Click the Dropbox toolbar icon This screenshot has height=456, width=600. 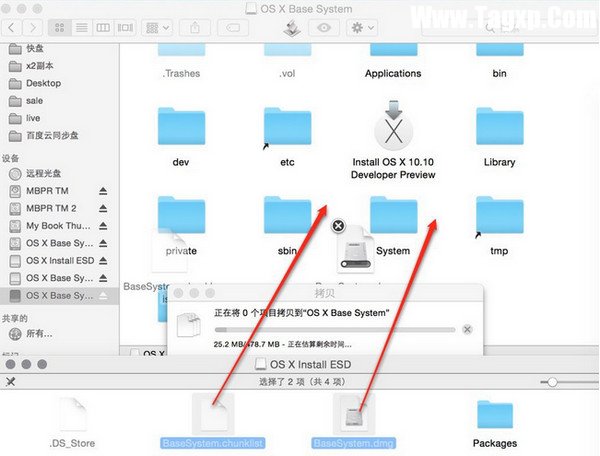[x=292, y=28]
